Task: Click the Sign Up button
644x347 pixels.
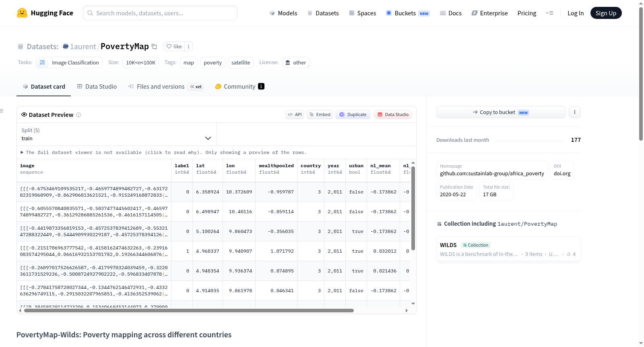Action: [606, 13]
